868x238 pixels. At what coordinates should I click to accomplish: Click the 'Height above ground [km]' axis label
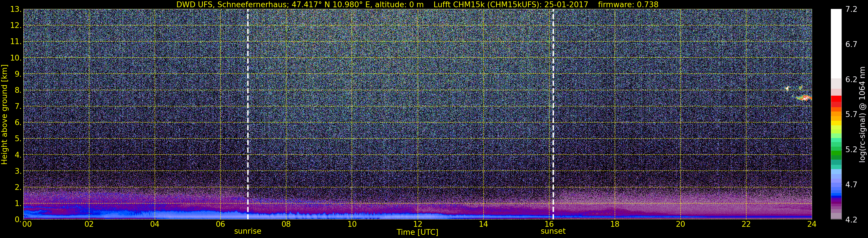tap(4, 115)
